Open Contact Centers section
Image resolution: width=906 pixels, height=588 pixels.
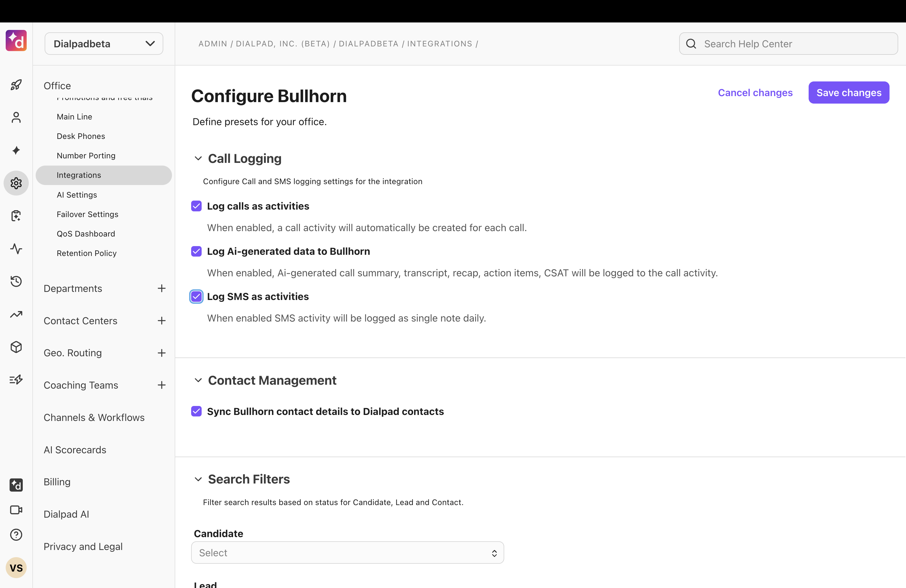click(80, 321)
